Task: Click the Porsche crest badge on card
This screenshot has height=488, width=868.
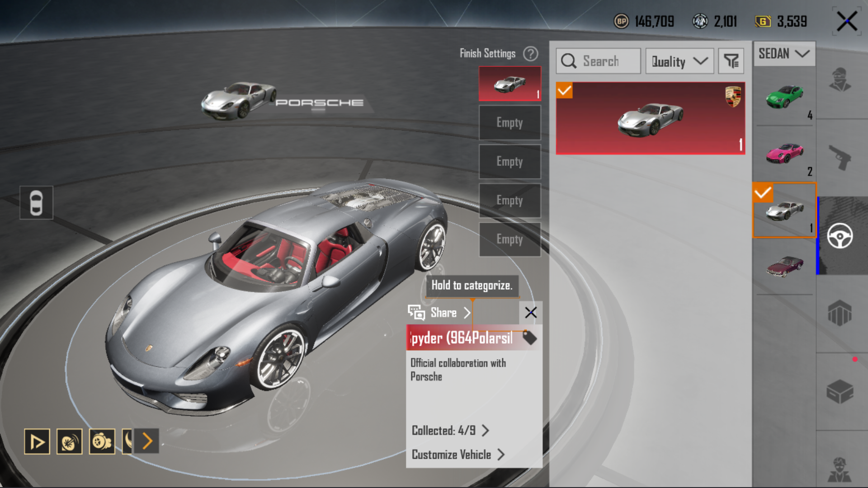Action: [x=733, y=97]
